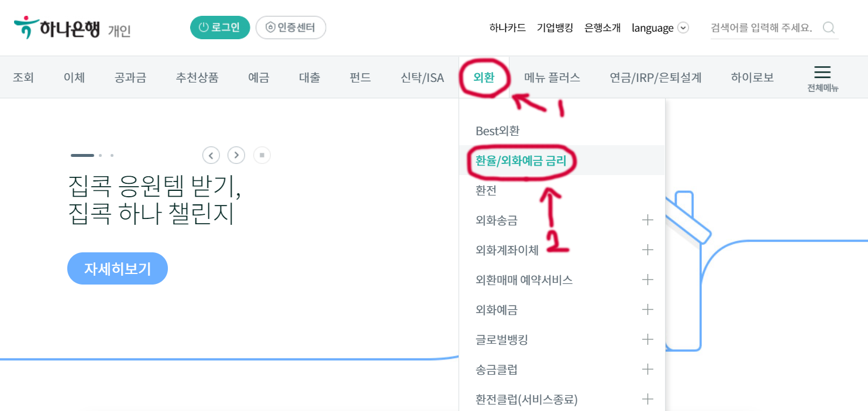This screenshot has width=868, height=411.
Task: Open the 기업뱅킹 link
Action: [555, 28]
